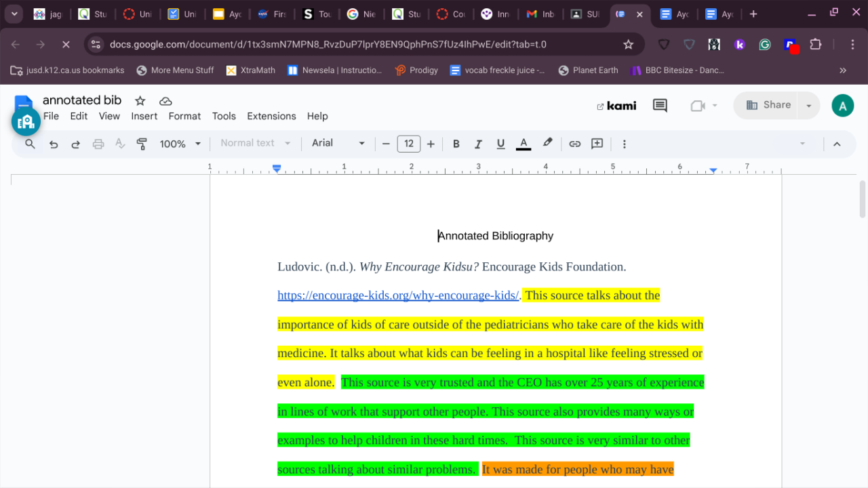Click the Print icon

(98, 144)
